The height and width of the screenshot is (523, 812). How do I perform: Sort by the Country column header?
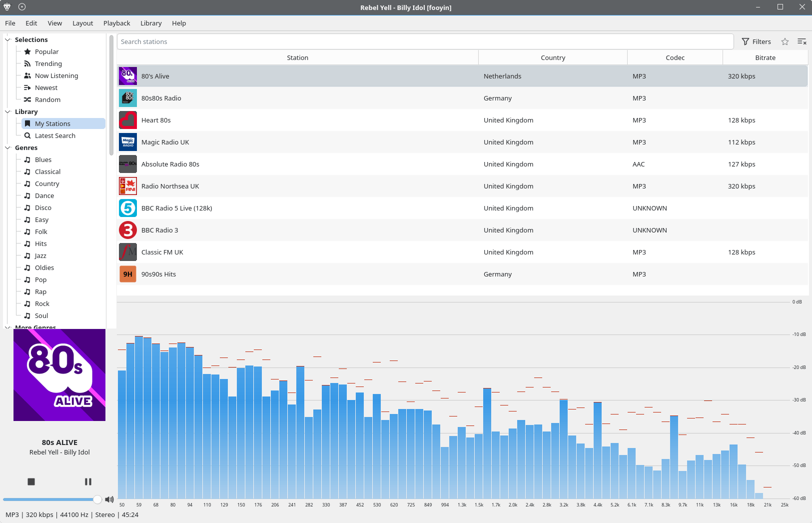(553, 57)
